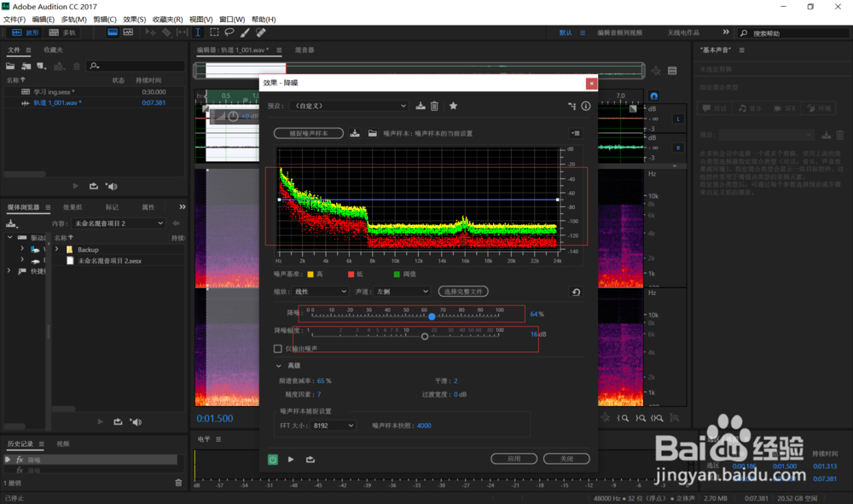Click the info icon in 降噪 dialog
The height and width of the screenshot is (504, 853).
tap(586, 106)
